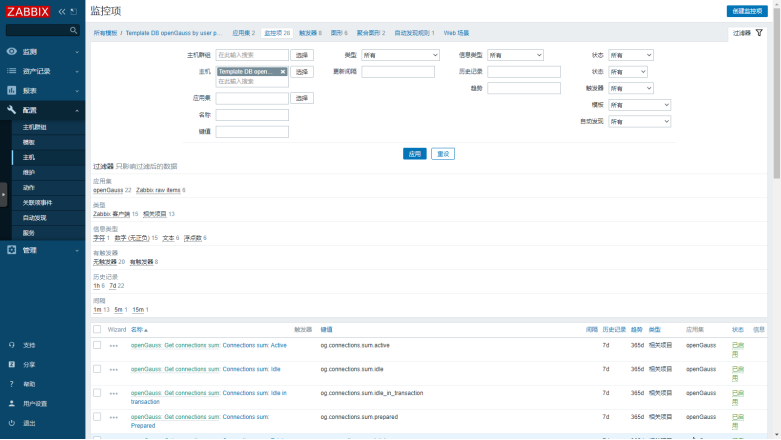The image size is (781, 440).
Task: Click the 选择 button beside 应用集
Action: pyautogui.click(x=302, y=98)
